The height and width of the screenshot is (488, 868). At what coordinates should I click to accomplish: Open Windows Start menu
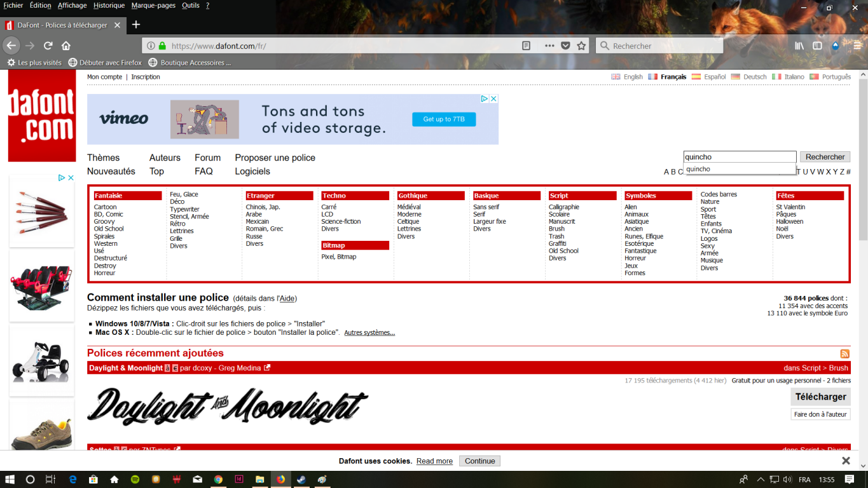click(10, 479)
